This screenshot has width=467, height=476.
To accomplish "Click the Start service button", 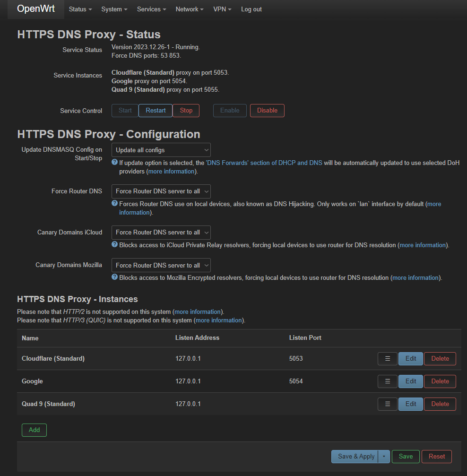I will coord(125,111).
